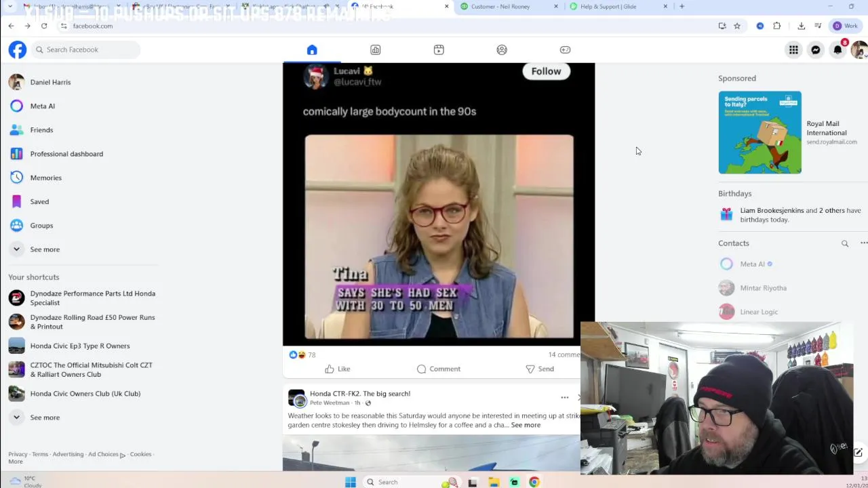
Task: Open post options three-dot menu
Action: 564,398
